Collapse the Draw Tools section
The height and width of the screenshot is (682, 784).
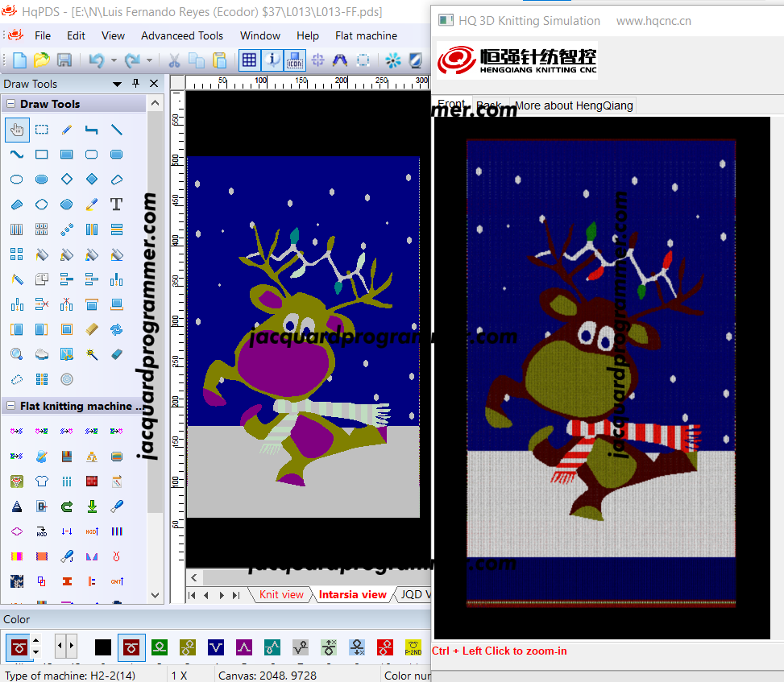tap(10, 104)
